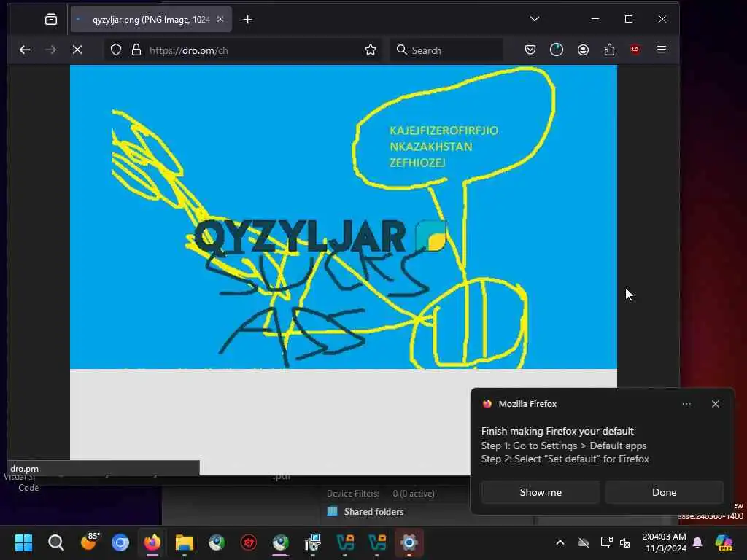Open tracking protection shield panel

[x=116, y=50]
